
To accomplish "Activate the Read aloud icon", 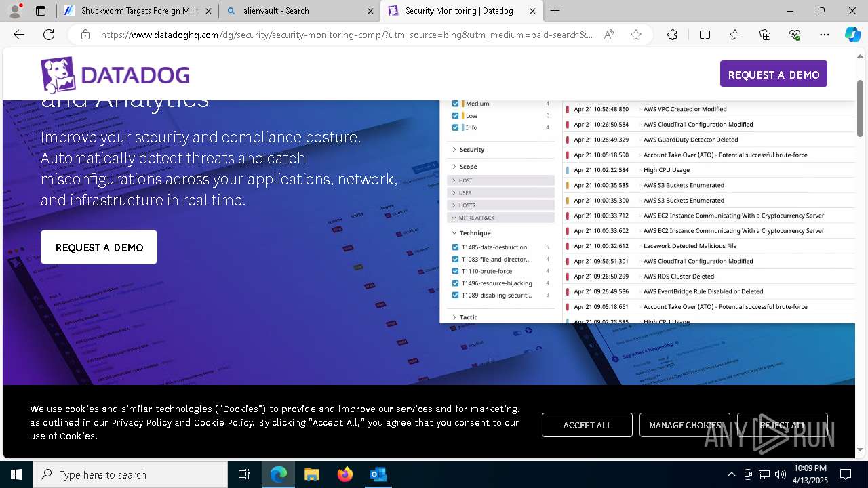I will tap(609, 35).
